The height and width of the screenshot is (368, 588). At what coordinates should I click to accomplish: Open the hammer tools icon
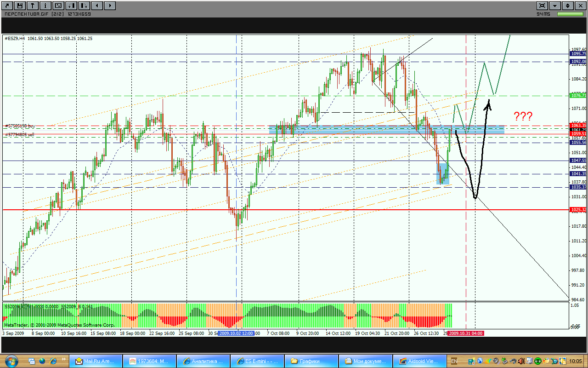coord(33,6)
